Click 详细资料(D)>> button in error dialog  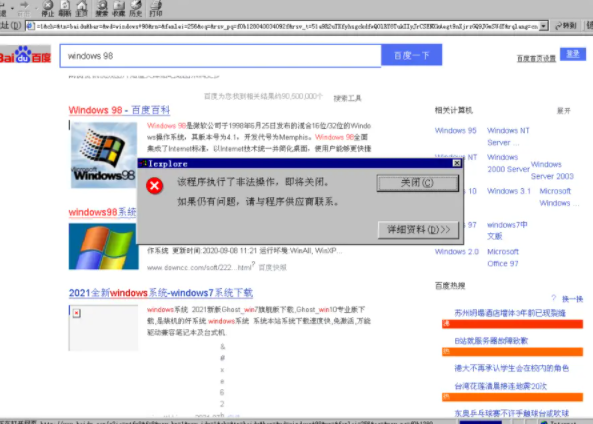click(418, 230)
